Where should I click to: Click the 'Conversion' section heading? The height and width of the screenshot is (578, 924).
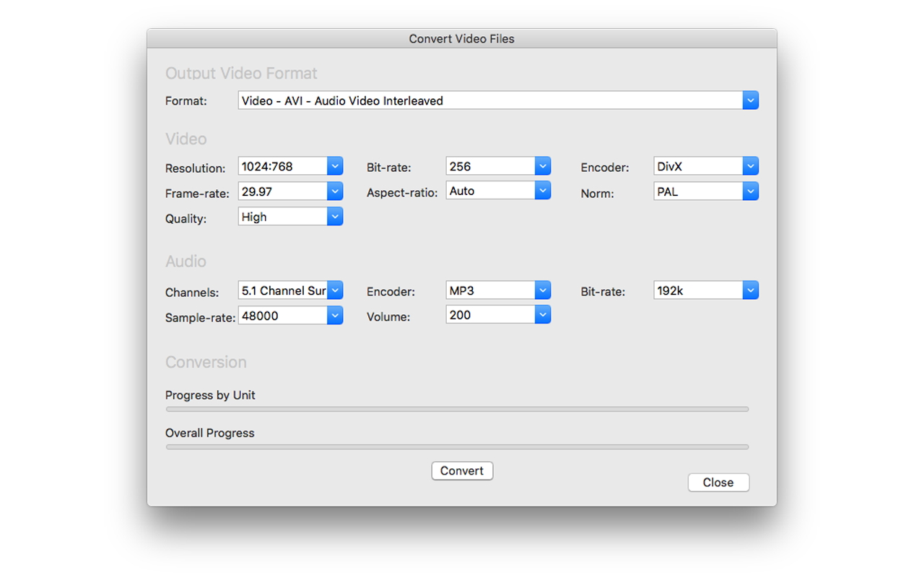pos(206,362)
